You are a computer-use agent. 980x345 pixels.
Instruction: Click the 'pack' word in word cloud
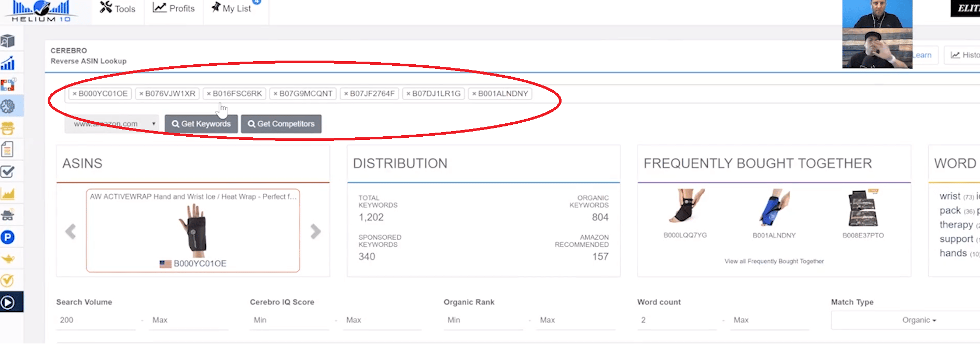point(950,210)
